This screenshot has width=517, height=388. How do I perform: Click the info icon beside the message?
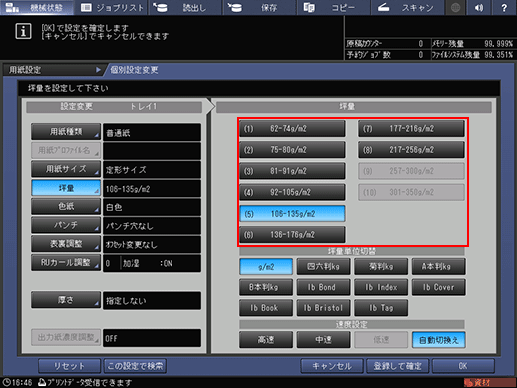point(23,31)
